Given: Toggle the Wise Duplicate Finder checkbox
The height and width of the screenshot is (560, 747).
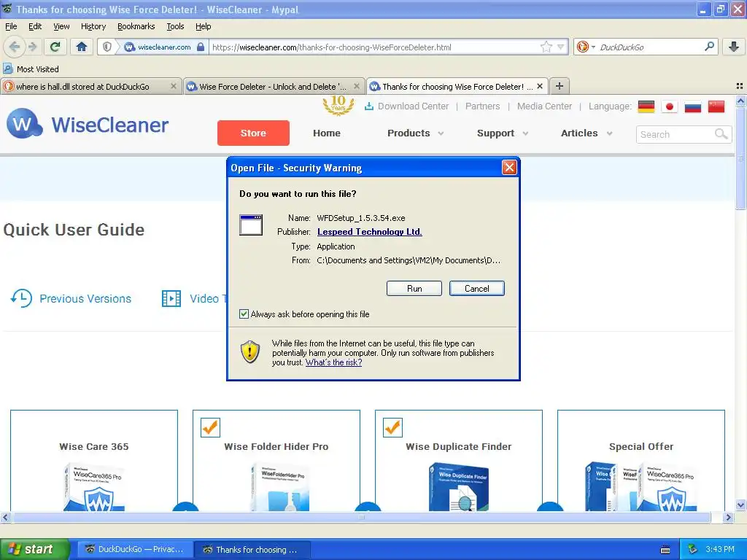Looking at the screenshot, I should (x=392, y=427).
